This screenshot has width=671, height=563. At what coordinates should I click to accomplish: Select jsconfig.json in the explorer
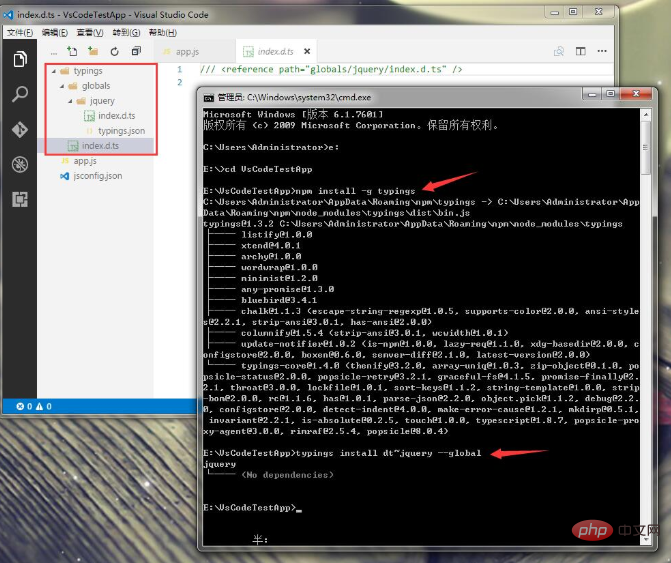[97, 176]
